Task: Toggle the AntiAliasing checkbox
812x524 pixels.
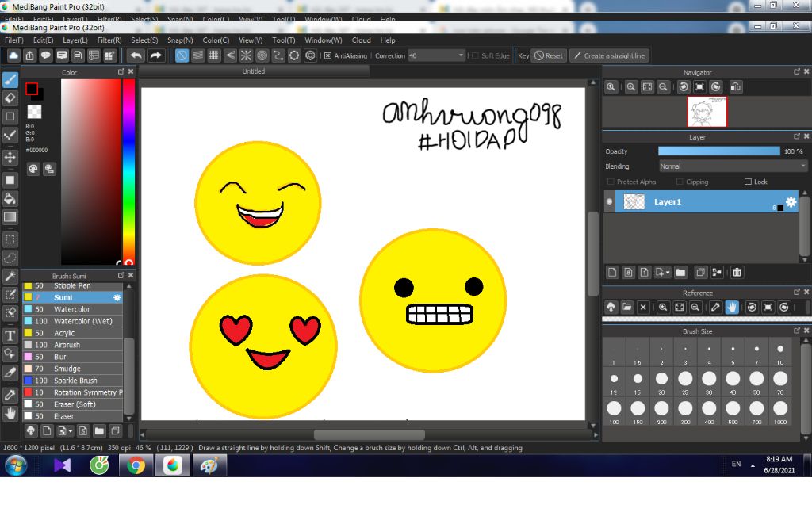Action: point(327,56)
